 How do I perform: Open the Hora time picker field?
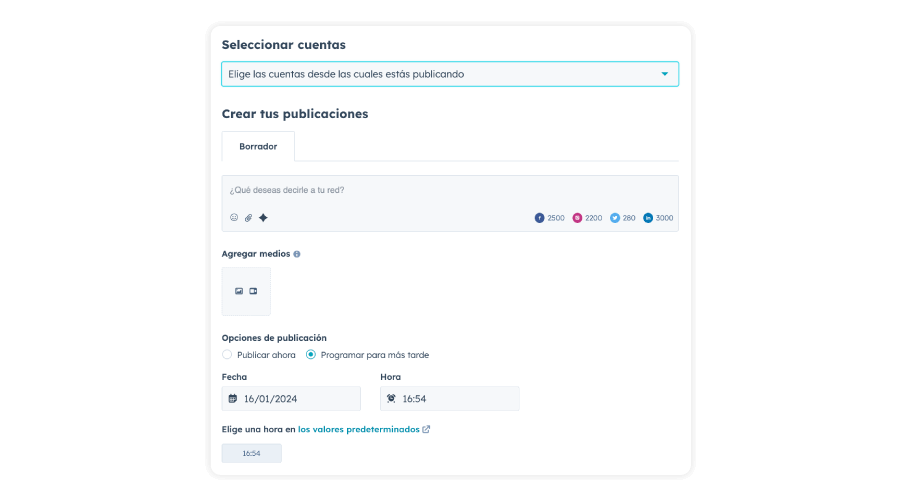click(450, 399)
